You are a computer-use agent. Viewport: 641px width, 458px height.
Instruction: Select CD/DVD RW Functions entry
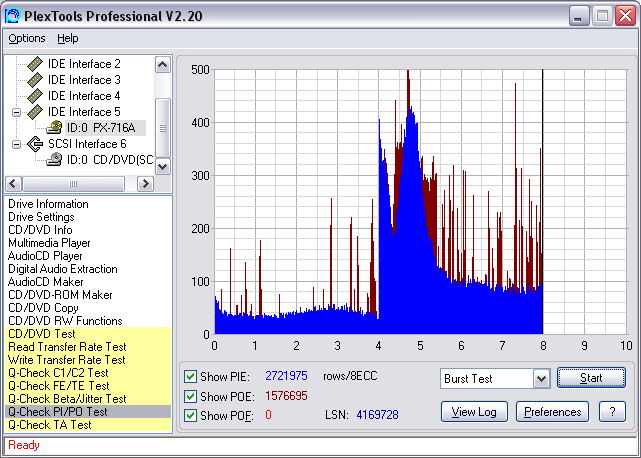pos(65,321)
